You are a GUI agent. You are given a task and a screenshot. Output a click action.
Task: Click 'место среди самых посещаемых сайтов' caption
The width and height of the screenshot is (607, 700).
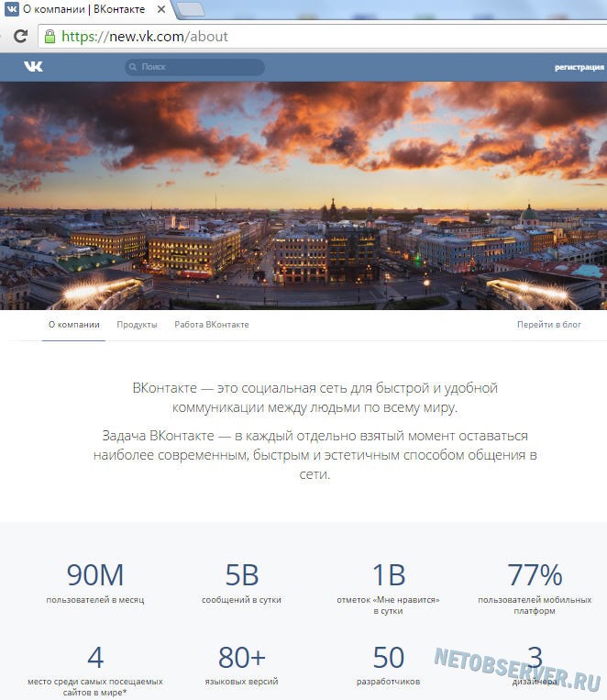pyautogui.click(x=95, y=687)
